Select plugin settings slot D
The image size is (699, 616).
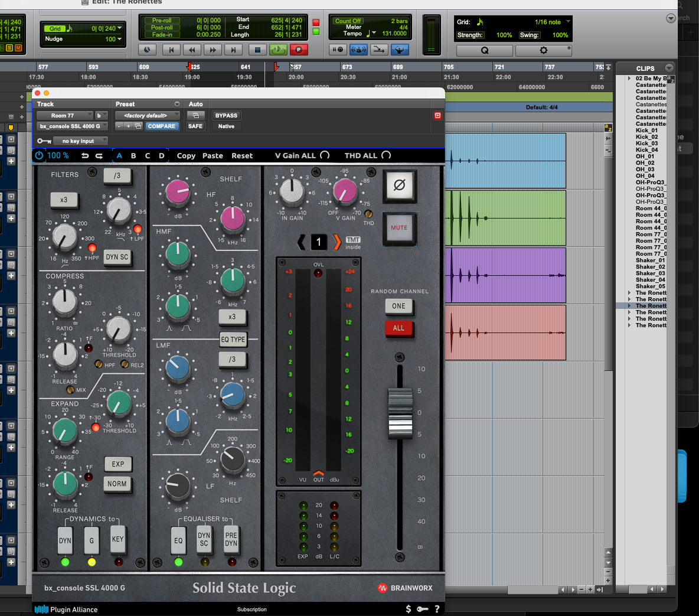(161, 156)
